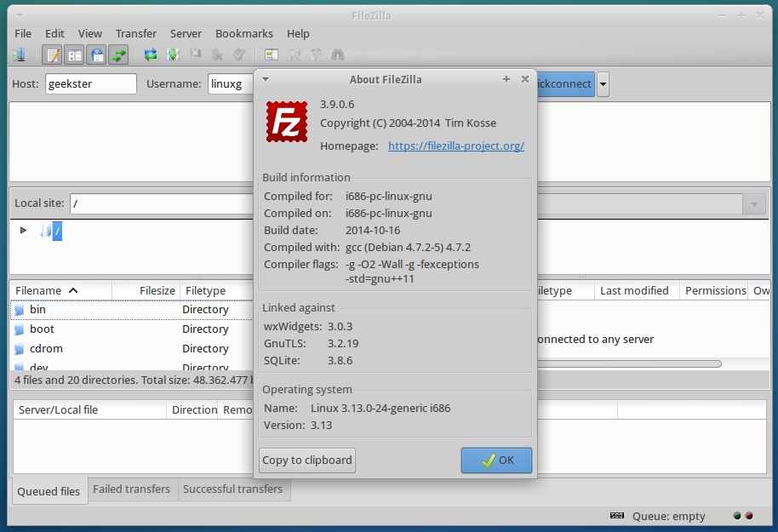This screenshot has width=778, height=532.
Task: Select the root "/" tree item
Action: pos(57,231)
